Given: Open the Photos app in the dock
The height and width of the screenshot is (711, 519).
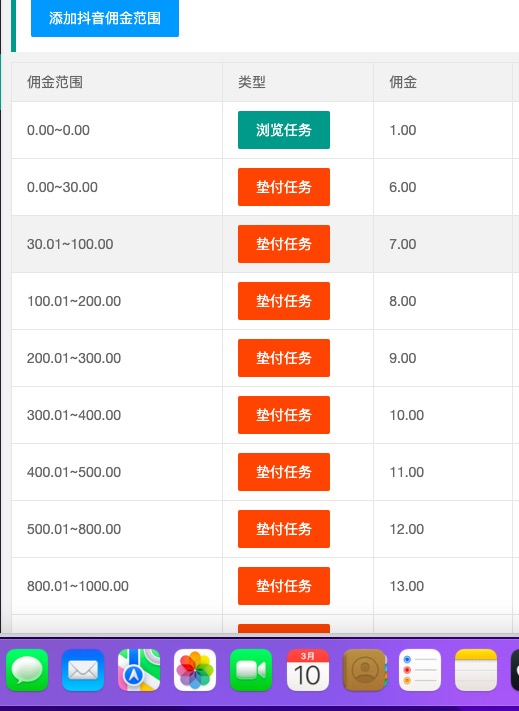Looking at the screenshot, I should tap(195, 670).
